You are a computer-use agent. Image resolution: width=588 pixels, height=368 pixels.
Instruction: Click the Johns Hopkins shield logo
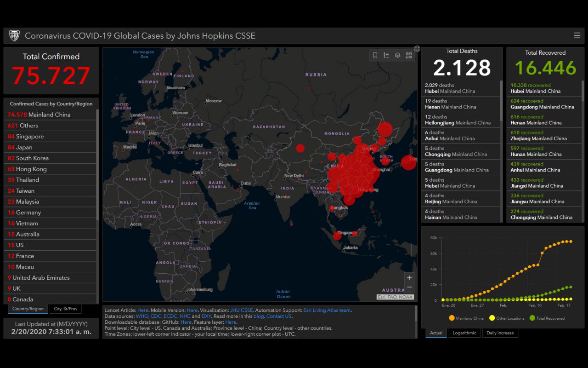click(x=14, y=35)
